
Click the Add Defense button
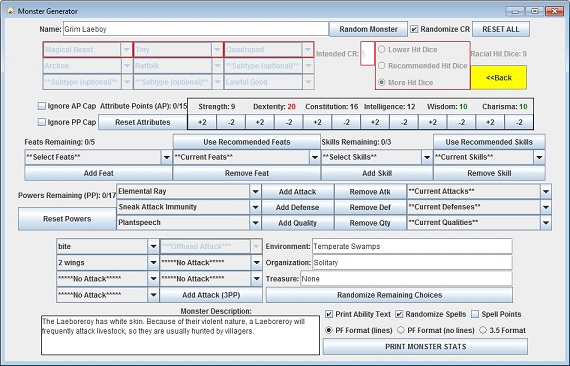297,208
